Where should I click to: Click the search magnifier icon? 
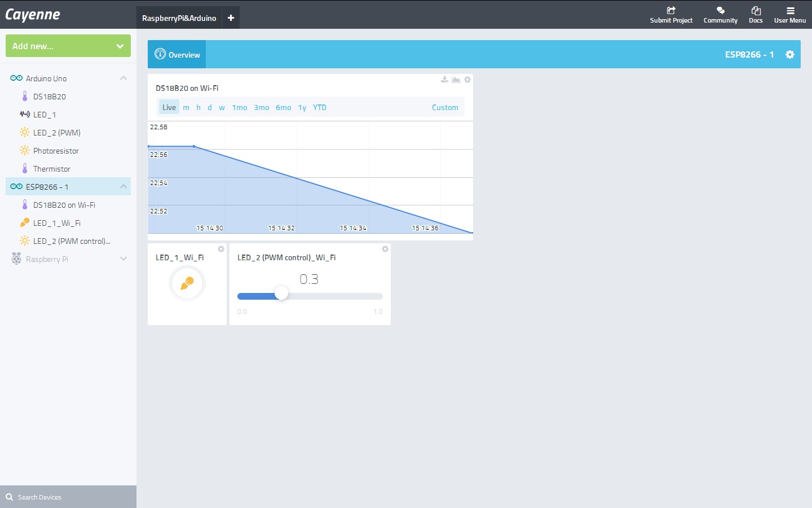(9, 497)
